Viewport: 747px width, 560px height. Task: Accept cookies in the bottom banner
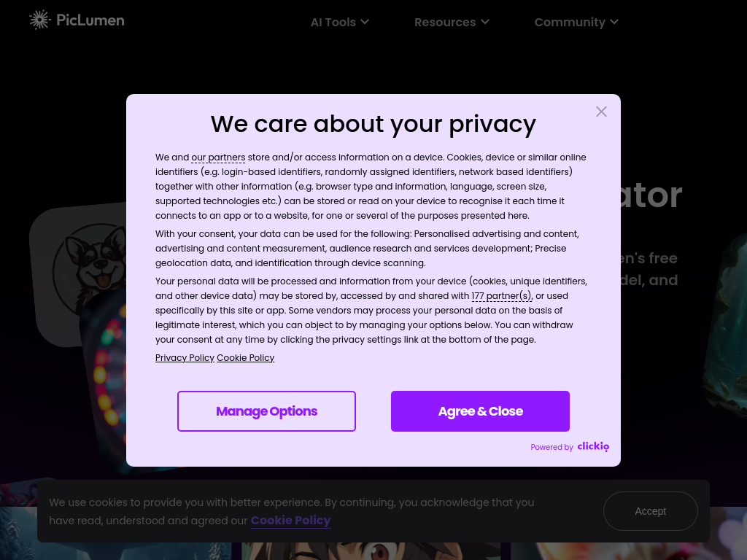pos(650,511)
